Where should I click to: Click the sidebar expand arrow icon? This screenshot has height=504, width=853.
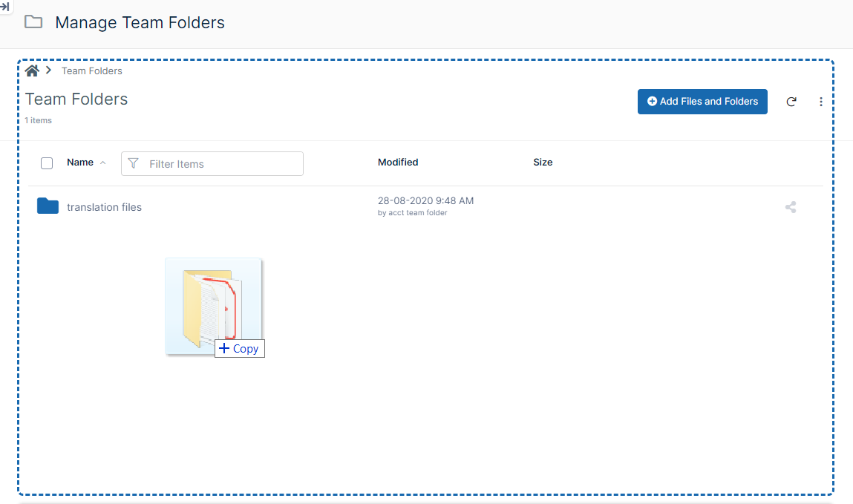point(4,6)
